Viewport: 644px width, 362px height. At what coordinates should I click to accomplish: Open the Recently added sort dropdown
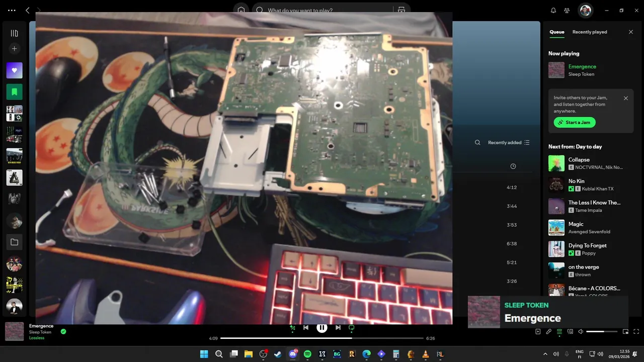point(509,142)
